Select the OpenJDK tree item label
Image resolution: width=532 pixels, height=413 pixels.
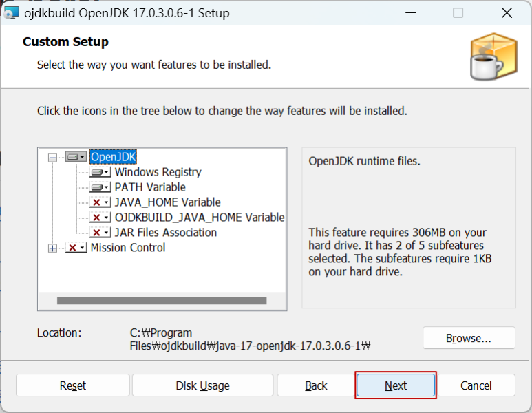click(x=114, y=157)
